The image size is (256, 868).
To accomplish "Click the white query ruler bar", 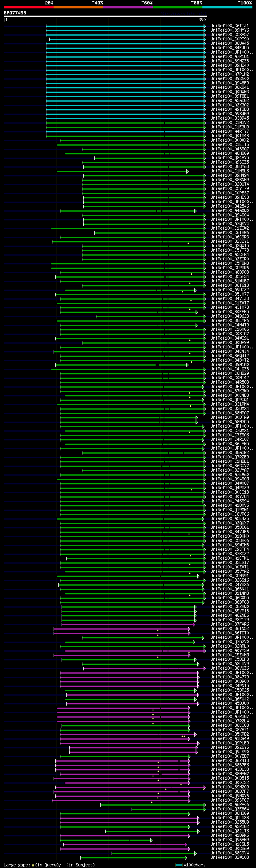I will click(x=106, y=16).
